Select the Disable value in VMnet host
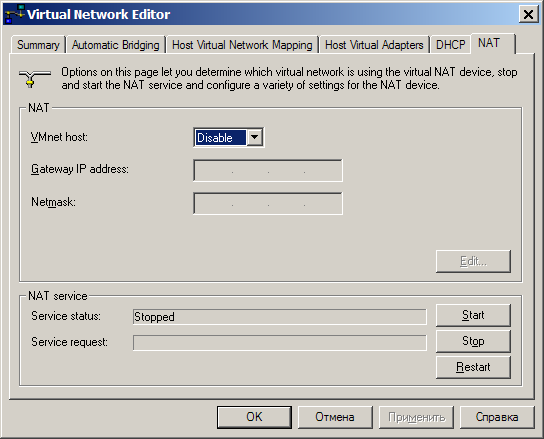Screen dimensions: 544x439 pos(221,137)
